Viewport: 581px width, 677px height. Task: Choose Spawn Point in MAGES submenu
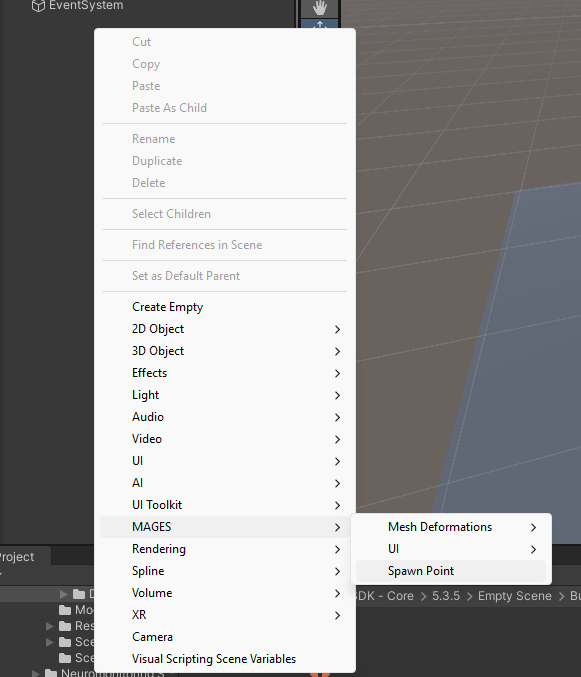click(451, 571)
